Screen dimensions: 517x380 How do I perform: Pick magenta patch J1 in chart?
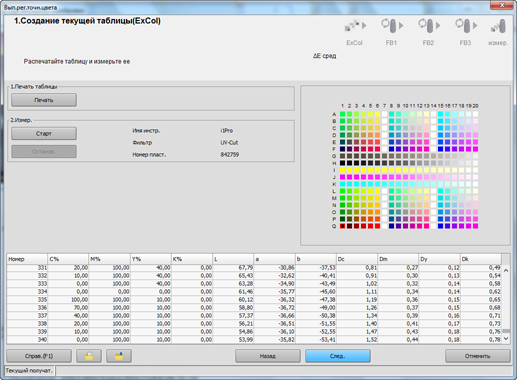(342, 177)
